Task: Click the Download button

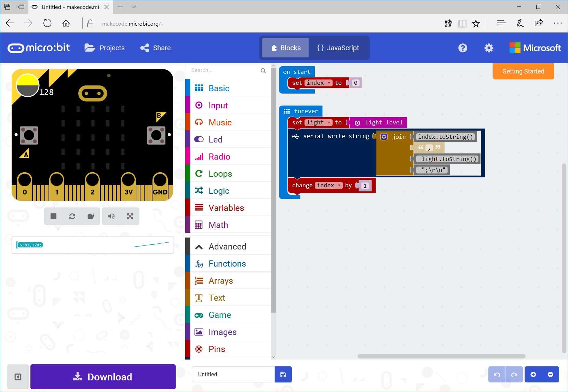Action: pos(103,377)
